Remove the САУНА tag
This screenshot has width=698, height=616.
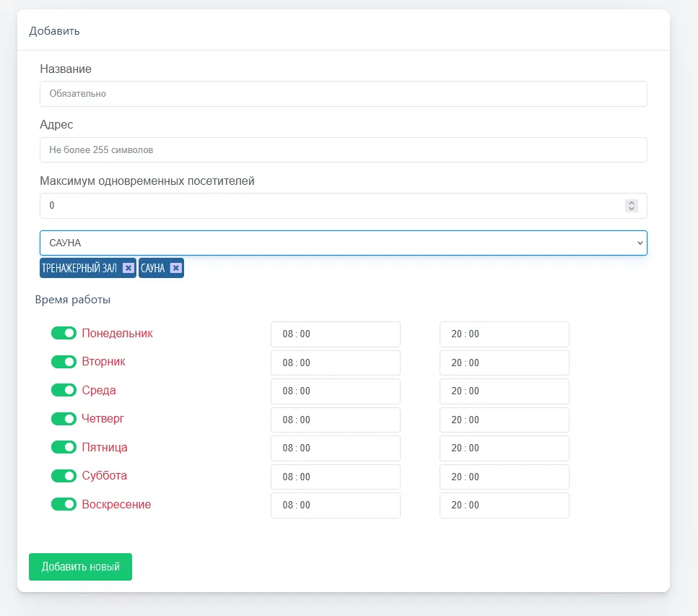(175, 268)
